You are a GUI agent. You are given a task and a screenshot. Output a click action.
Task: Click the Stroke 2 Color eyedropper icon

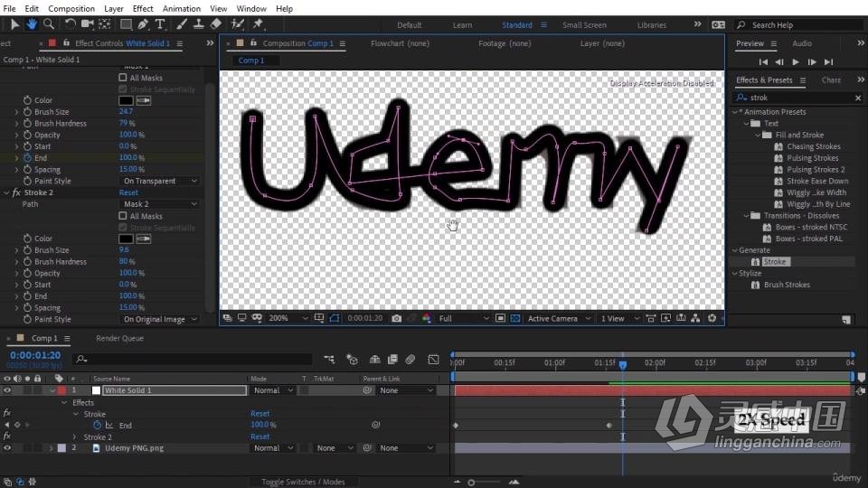[x=144, y=239]
